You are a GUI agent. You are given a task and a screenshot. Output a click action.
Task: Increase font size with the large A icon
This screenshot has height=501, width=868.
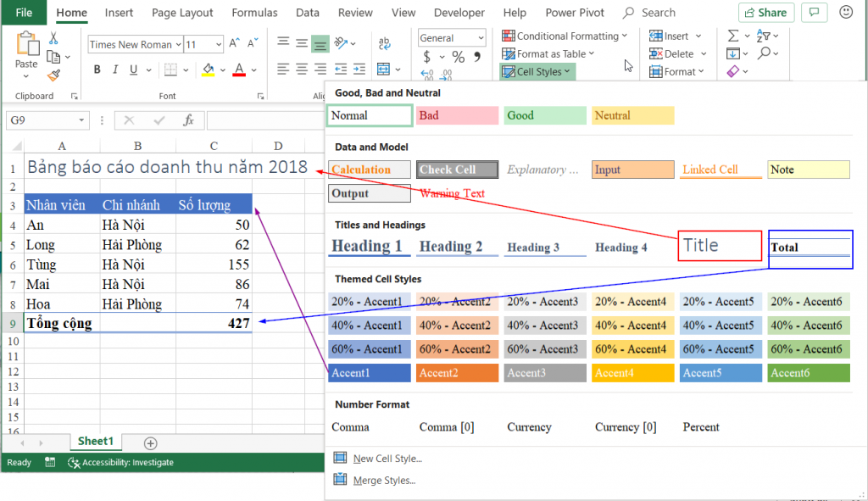point(234,44)
